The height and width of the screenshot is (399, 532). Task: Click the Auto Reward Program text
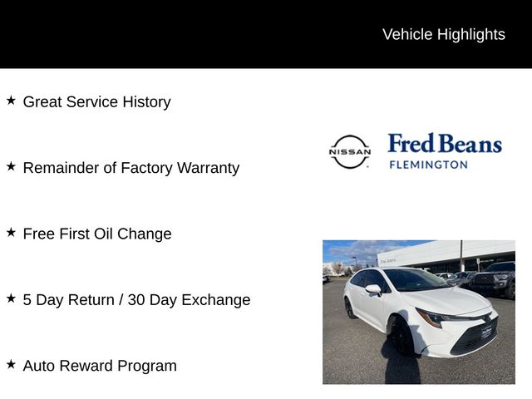coord(100,366)
